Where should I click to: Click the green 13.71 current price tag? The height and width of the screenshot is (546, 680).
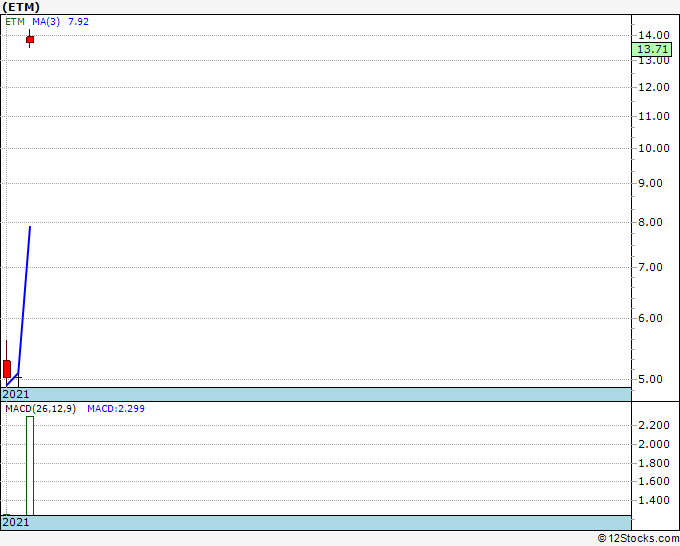(x=652, y=49)
